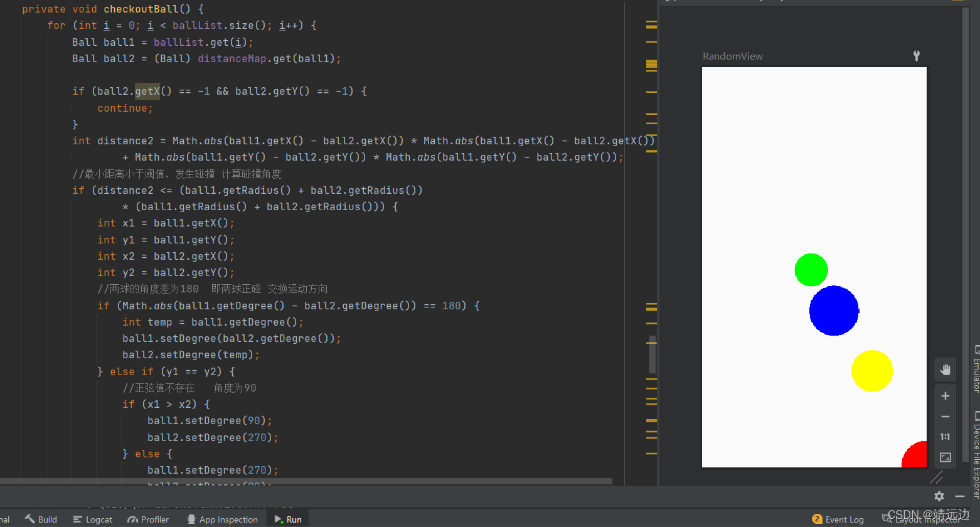Switch to the Run tool window
980x527 pixels.
click(288, 519)
